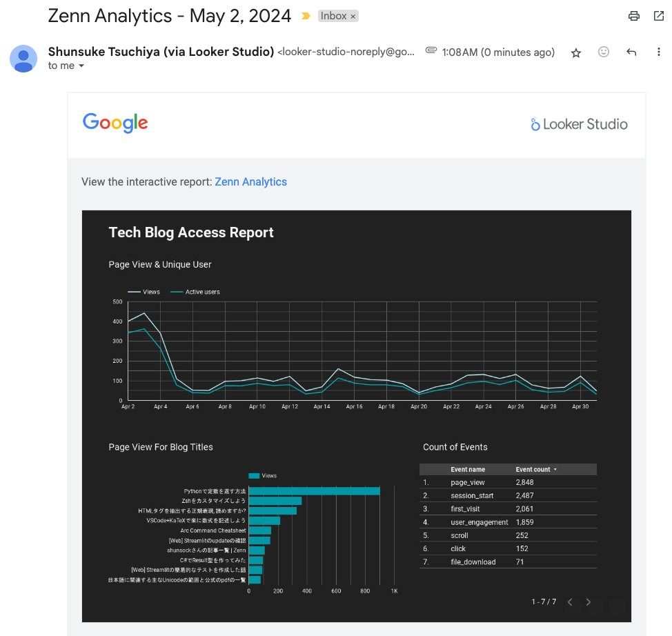Open the three-dot more options menu

659,52
